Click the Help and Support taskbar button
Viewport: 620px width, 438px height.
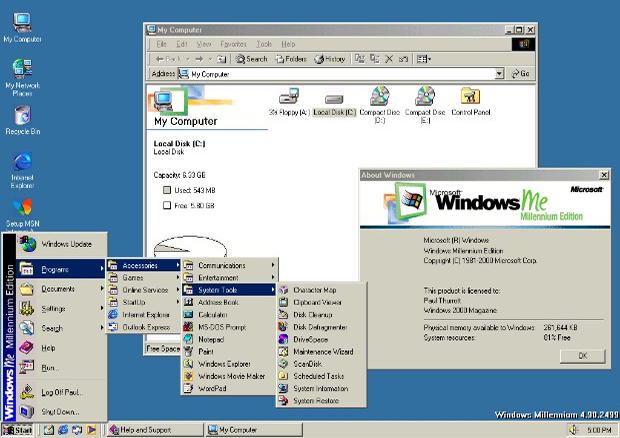tap(155, 430)
